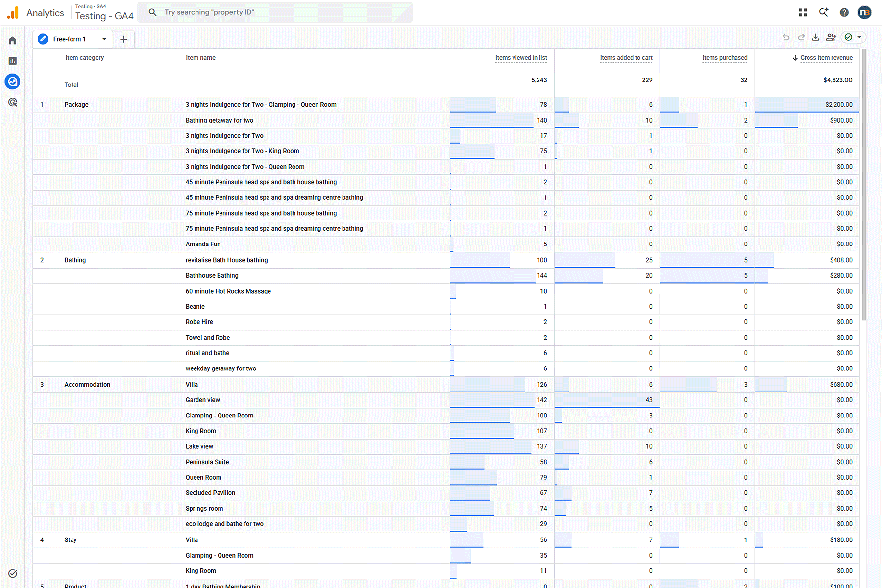Click 'Beanie' item name
The width and height of the screenshot is (882, 588).
point(195,307)
